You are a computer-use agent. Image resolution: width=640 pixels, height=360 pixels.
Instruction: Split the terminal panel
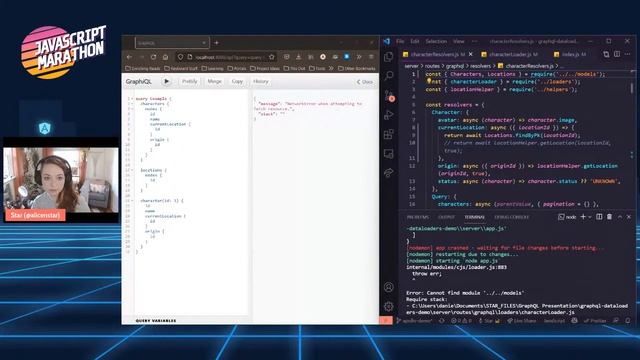pos(599,217)
